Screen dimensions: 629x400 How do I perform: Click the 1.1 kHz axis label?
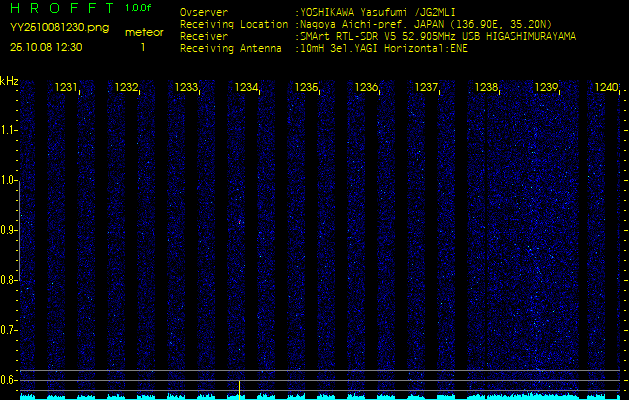click(9, 130)
